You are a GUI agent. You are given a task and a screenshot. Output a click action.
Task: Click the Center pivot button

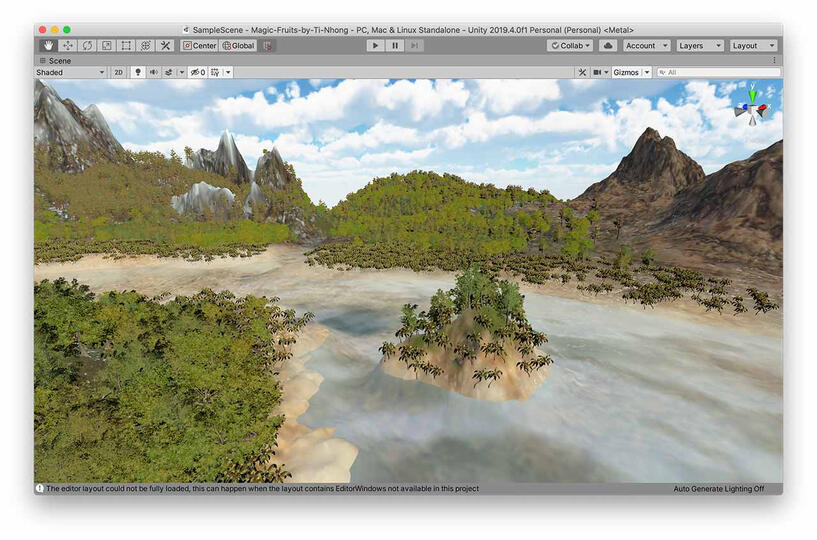coord(200,46)
